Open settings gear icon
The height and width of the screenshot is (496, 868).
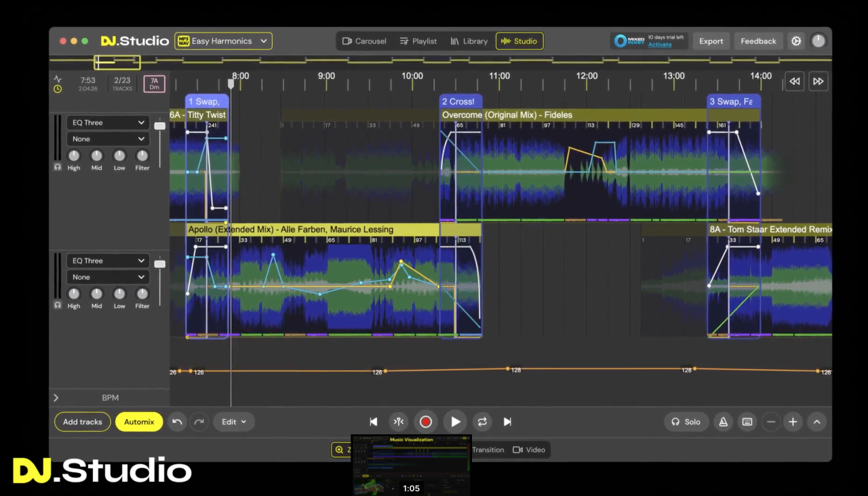796,41
